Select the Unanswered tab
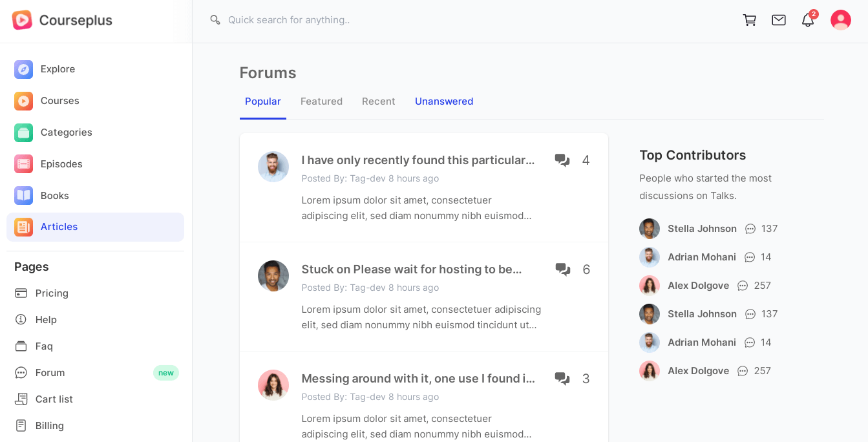868x442 pixels. (444, 101)
